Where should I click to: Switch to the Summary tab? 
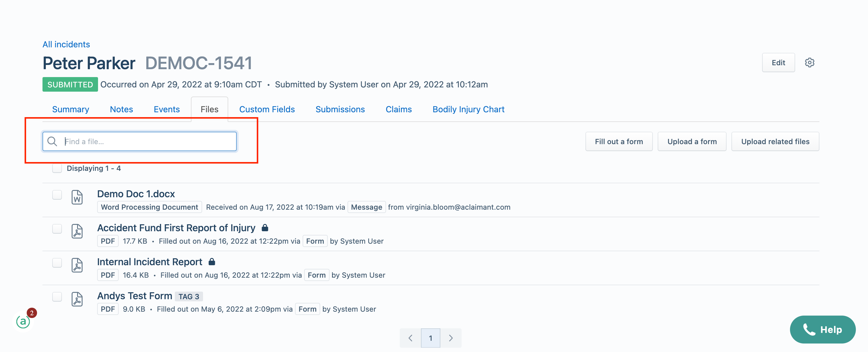70,110
